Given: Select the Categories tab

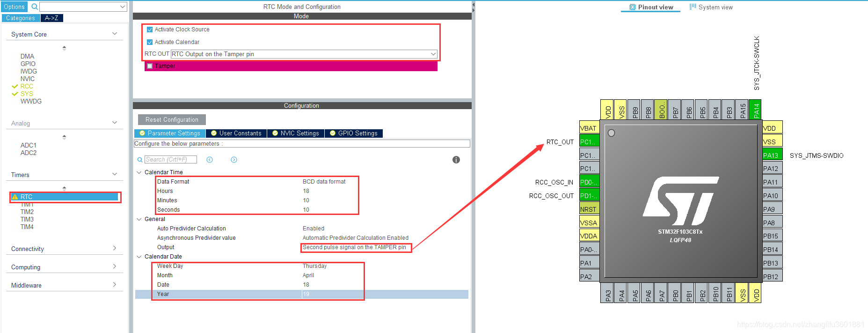Looking at the screenshot, I should [21, 18].
